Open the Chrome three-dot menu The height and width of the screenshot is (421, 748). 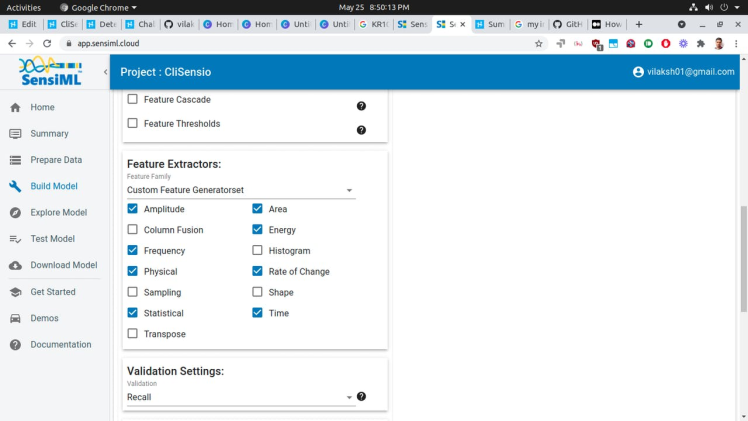736,43
